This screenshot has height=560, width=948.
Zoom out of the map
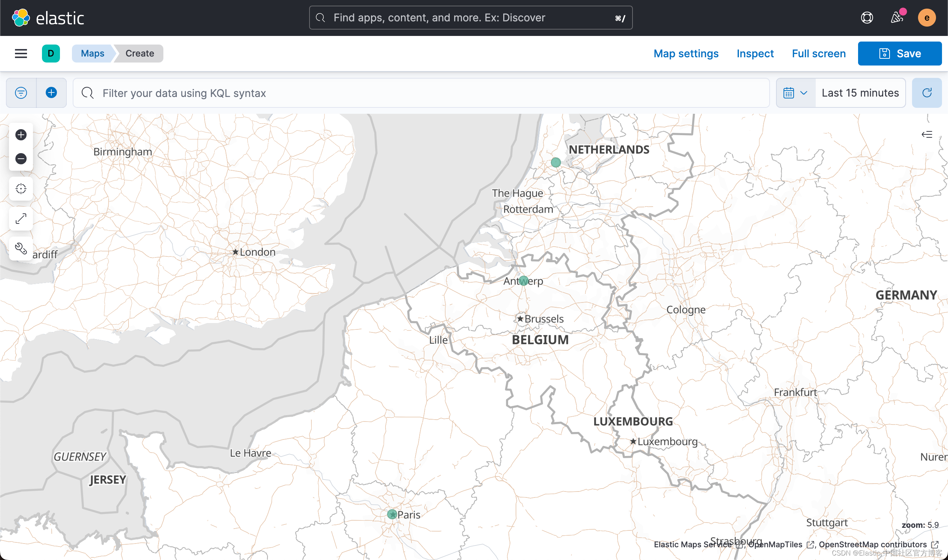pyautogui.click(x=21, y=158)
